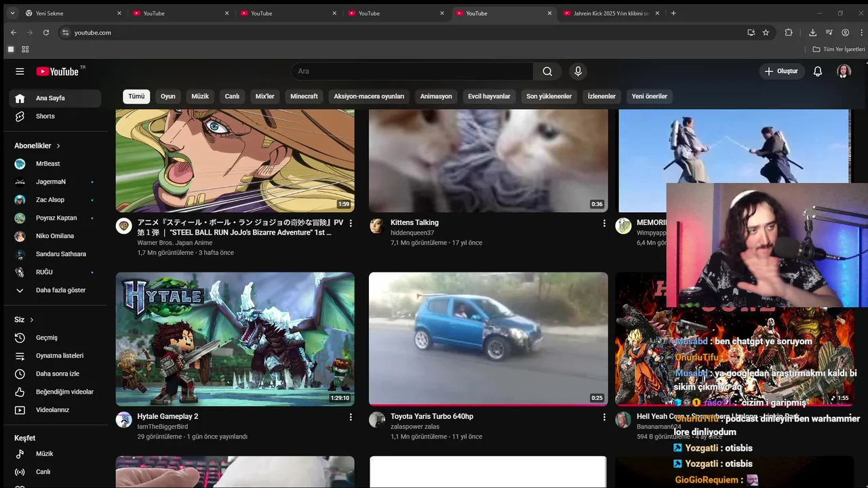Open the browser extensions puzzle icon
Screen dimensions: 868x488
(789, 33)
